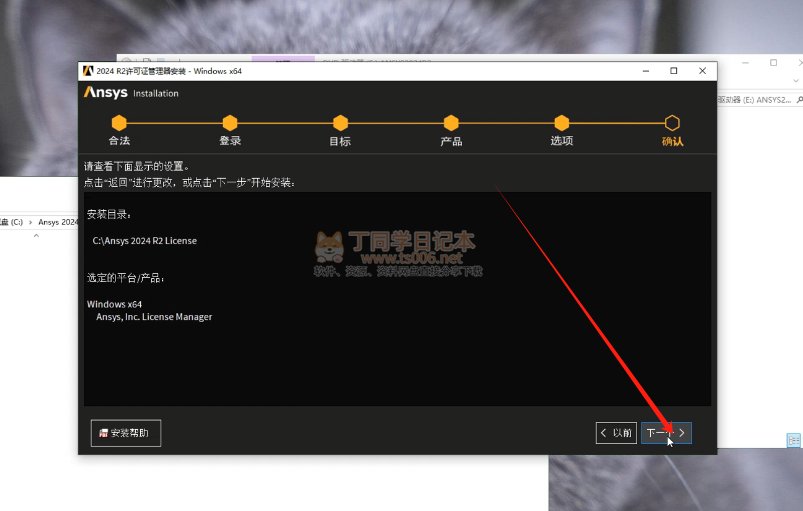Click Ansys 2024 breadcrumb in Explorer window
Image resolution: width=803 pixels, height=511 pixels.
click(58, 222)
